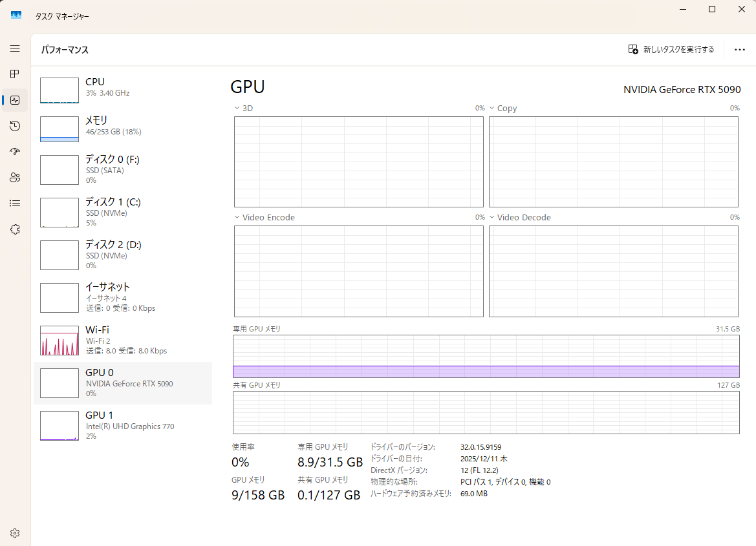Viewport: 756px width, 546px height.
Task: Select the Wi-Fi performance item
Action: pyautogui.click(x=123, y=340)
